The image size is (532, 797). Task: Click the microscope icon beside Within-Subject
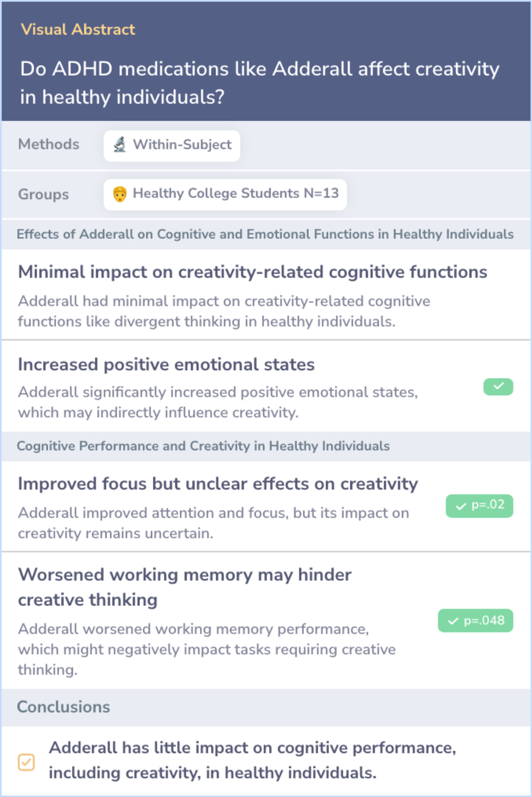pyautogui.click(x=120, y=145)
